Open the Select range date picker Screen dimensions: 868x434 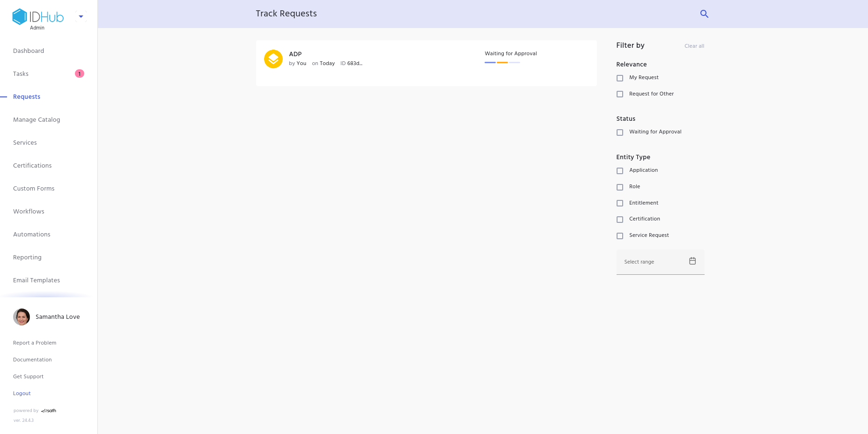click(x=653, y=262)
